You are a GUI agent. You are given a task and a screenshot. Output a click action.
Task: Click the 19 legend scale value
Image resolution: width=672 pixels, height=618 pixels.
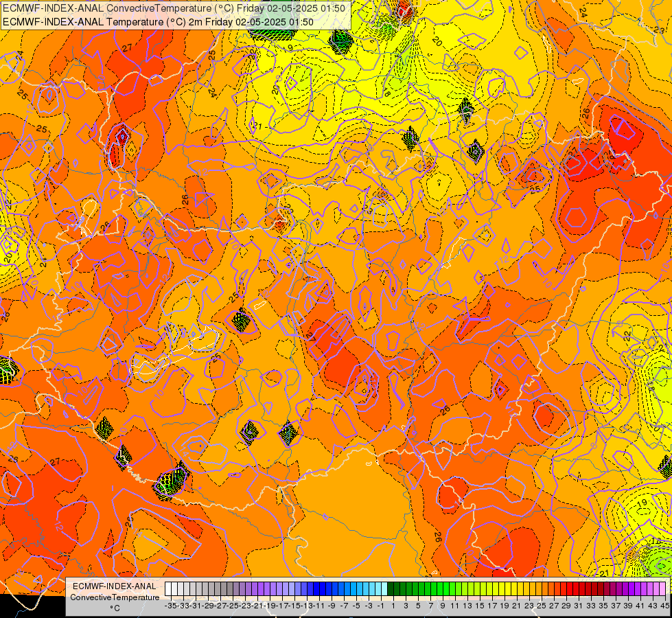click(x=505, y=606)
